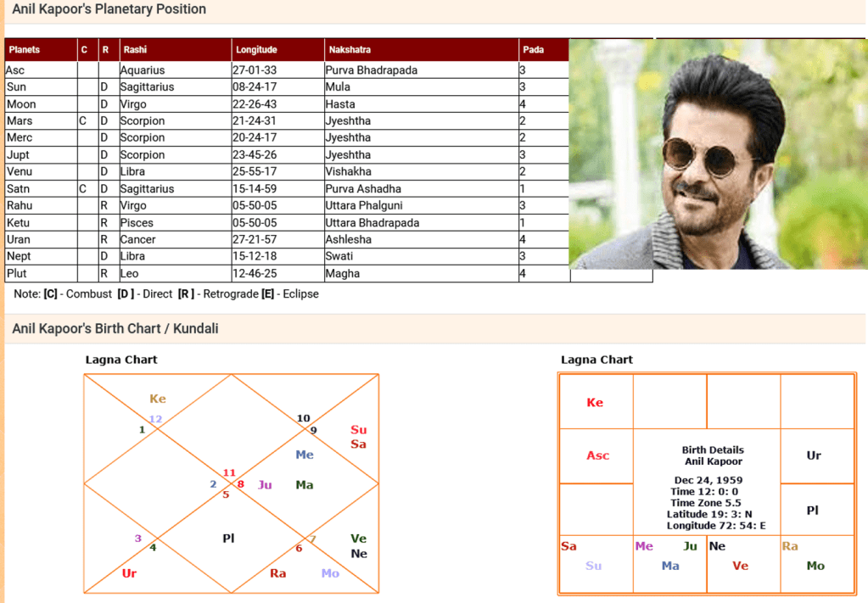The height and width of the screenshot is (603, 868).
Task: Select the Longitude column header
Action: (x=256, y=50)
